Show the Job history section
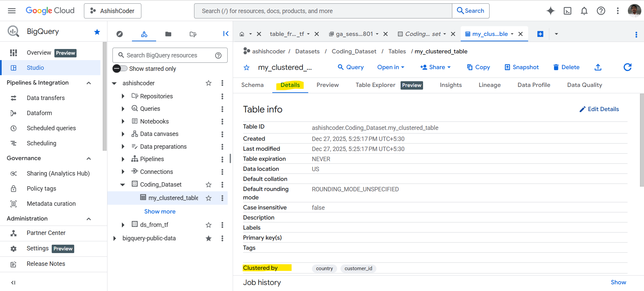This screenshot has width=644, height=291. point(618,282)
